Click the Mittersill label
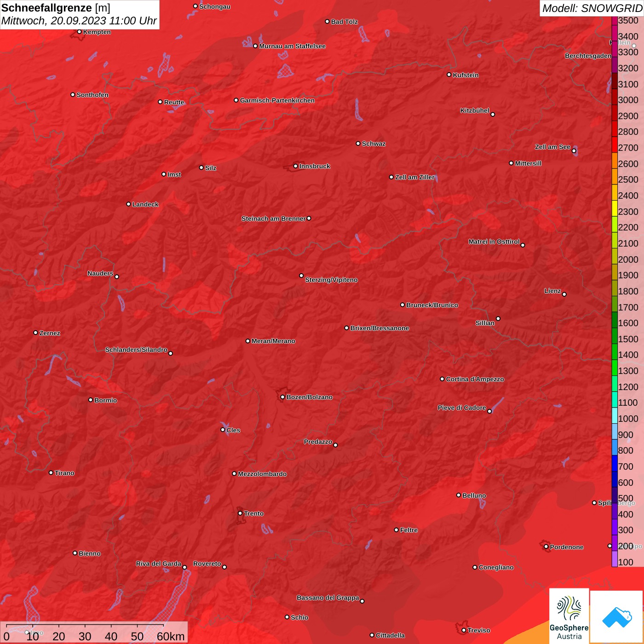The image size is (644, 644). [x=528, y=163]
